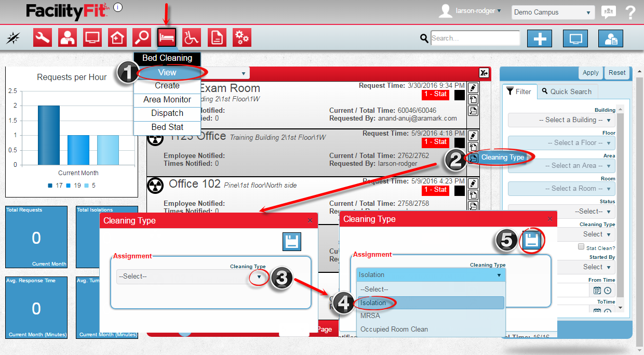Click the blue plus add button

[x=540, y=38]
